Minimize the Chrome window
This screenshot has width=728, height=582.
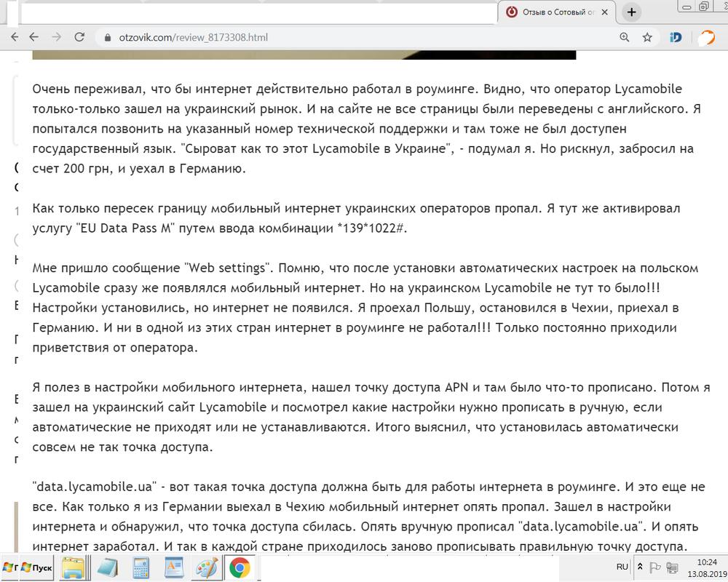(687, 7)
